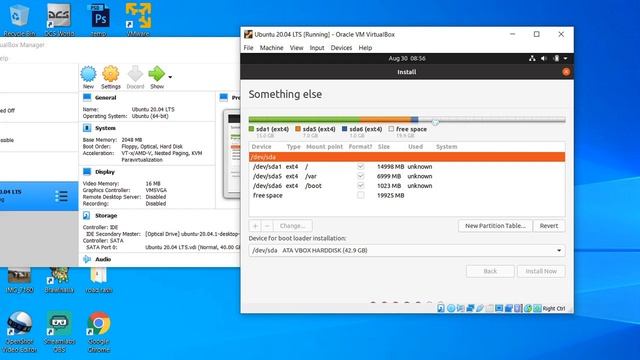640x360 pixels.
Task: Click the Back button
Action: click(x=490, y=271)
